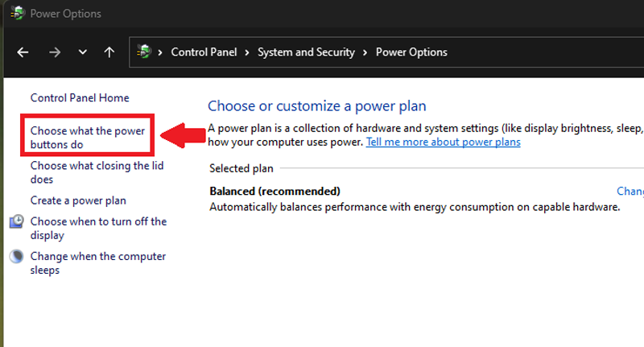
Task: Go up one level with the up arrow
Action: click(x=109, y=52)
